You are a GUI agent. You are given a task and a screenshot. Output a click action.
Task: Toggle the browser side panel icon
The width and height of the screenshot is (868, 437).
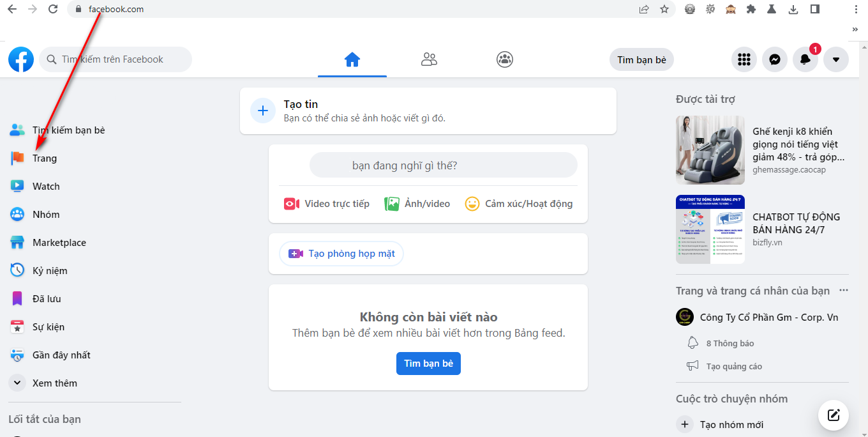click(x=815, y=9)
